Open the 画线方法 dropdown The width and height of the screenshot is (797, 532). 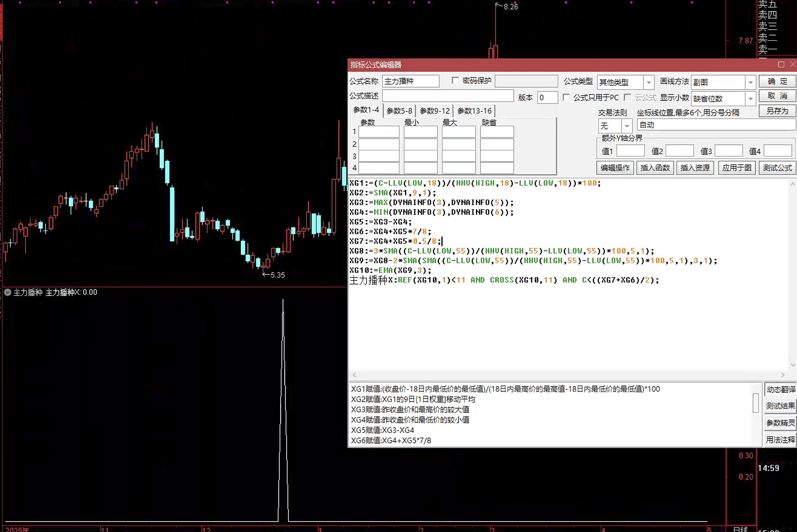750,82
